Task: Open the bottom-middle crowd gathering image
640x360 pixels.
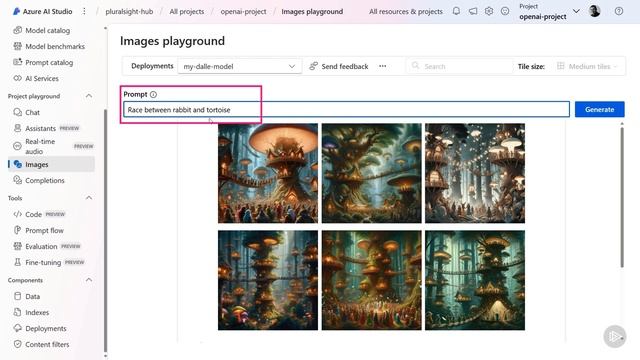Action: pyautogui.click(x=371, y=280)
